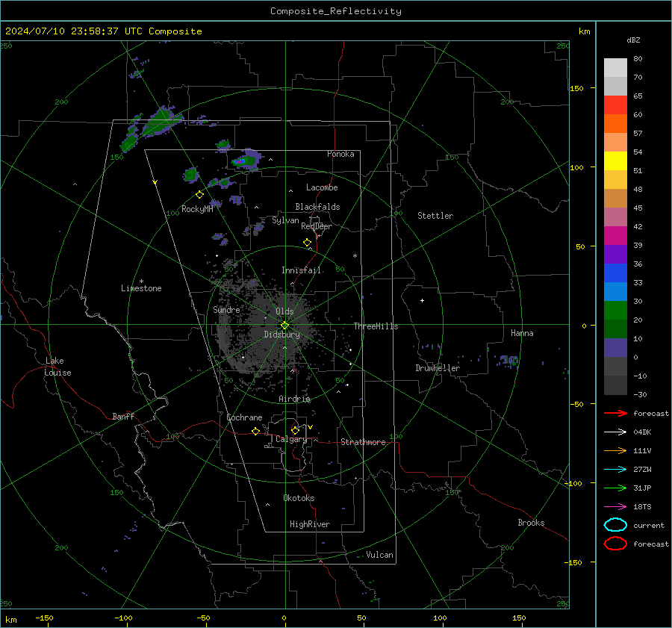Image resolution: width=672 pixels, height=628 pixels.
Task: Click the Sylvan label on the map
Action: click(285, 220)
